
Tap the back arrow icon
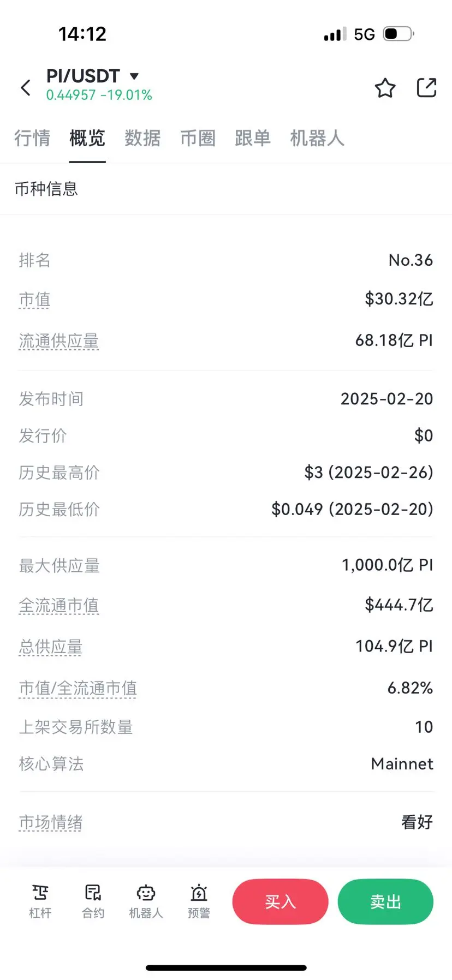pos(25,87)
